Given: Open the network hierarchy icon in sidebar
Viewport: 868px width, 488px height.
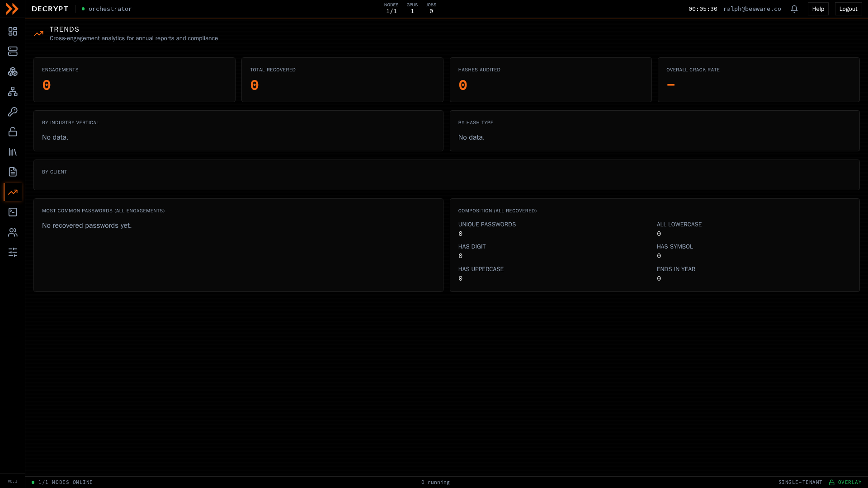Looking at the screenshot, I should [x=13, y=92].
